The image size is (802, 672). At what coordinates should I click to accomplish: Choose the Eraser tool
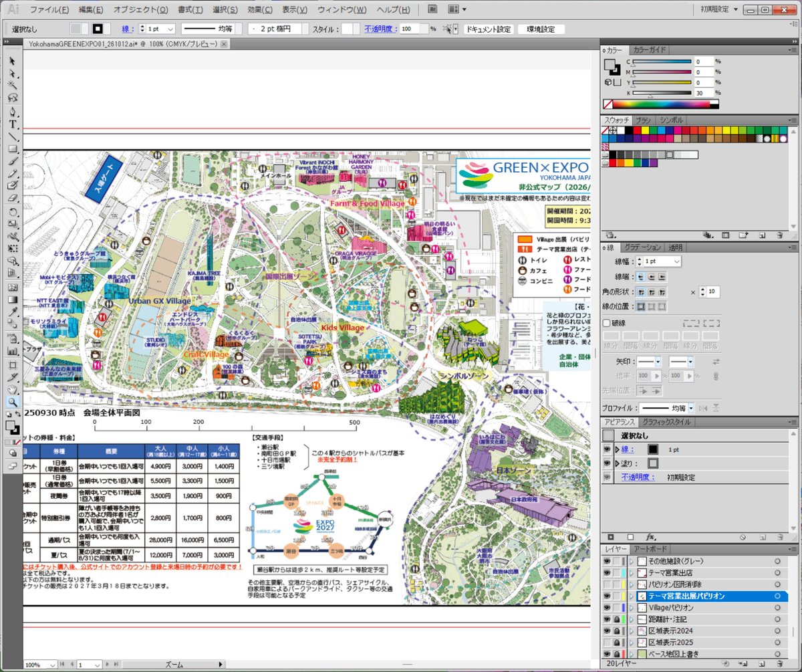(x=13, y=197)
